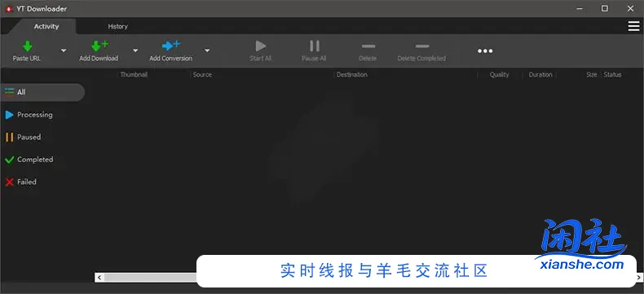Click the YT Downloader app icon in title bar
This screenshot has width=644, height=294.
(x=9, y=9)
